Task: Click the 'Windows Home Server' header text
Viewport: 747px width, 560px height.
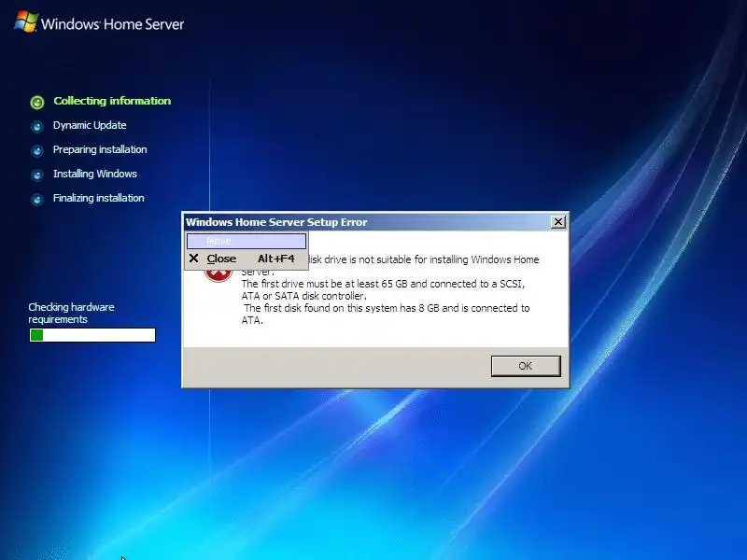Action: click(112, 24)
